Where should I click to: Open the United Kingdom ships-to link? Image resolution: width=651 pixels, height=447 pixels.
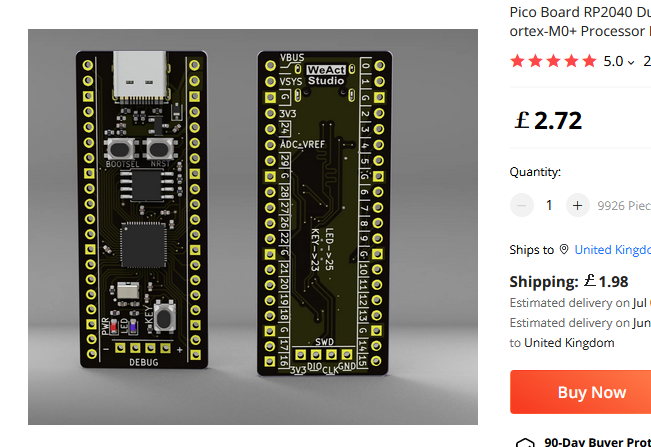[612, 249]
